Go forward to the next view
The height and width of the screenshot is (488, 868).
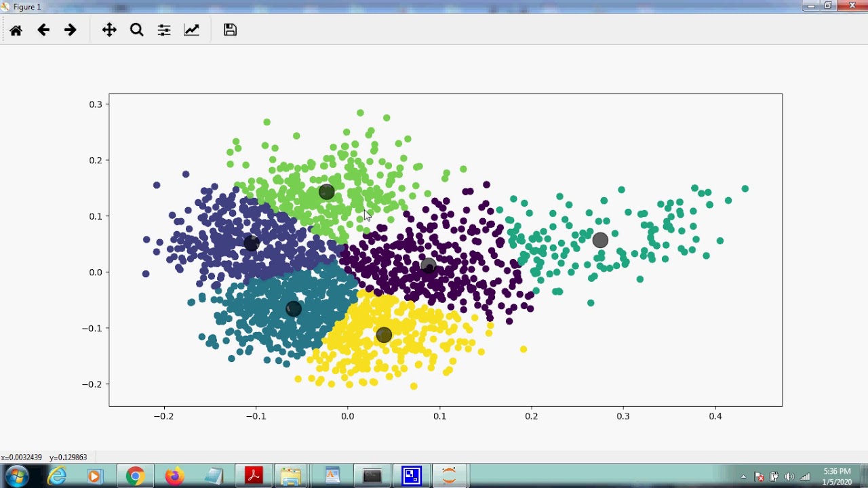click(x=70, y=30)
